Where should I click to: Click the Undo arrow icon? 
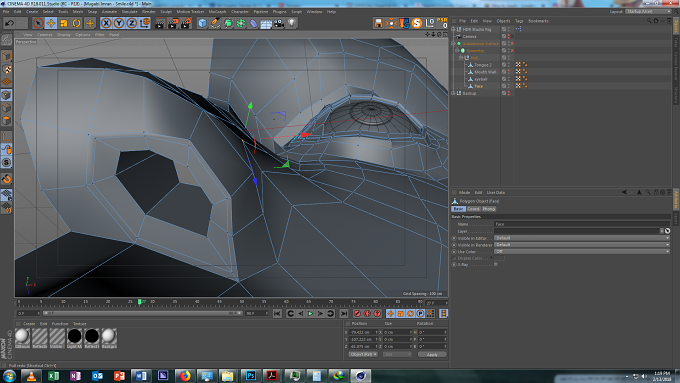coord(10,23)
